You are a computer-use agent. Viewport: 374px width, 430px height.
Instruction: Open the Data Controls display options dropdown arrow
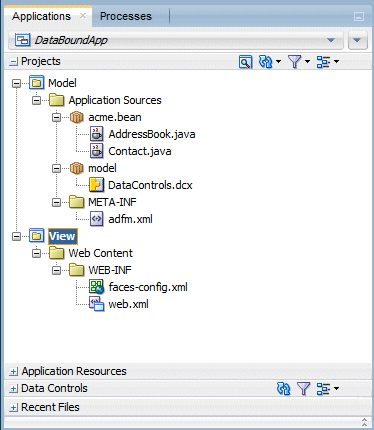pyautogui.click(x=336, y=389)
